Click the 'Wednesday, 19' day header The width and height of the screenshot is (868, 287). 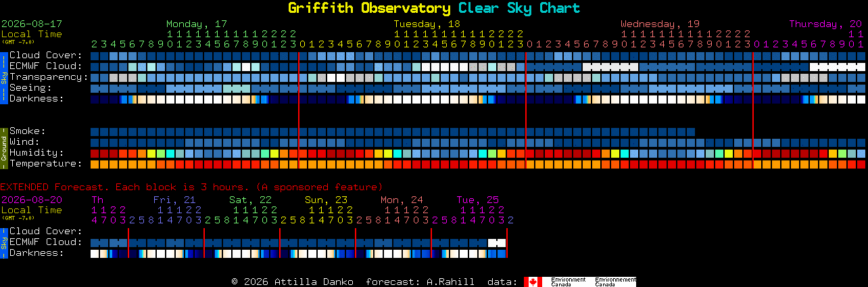coord(660,23)
